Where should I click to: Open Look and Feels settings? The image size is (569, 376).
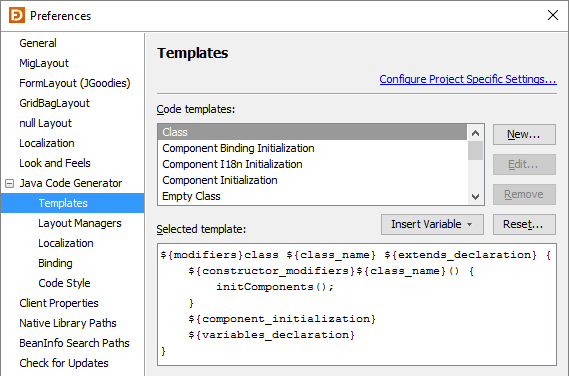click(x=55, y=163)
